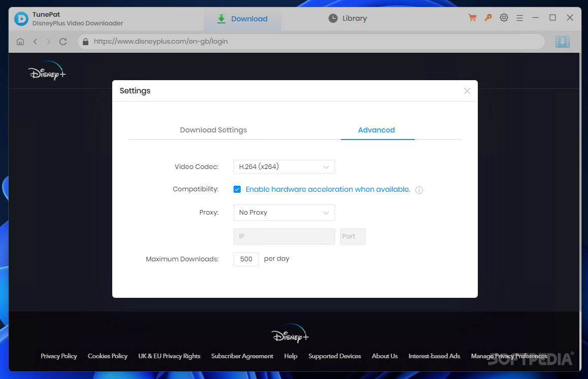Screen dimensions: 588x379
Task: Minimize the TunePat window
Action: (536, 18)
